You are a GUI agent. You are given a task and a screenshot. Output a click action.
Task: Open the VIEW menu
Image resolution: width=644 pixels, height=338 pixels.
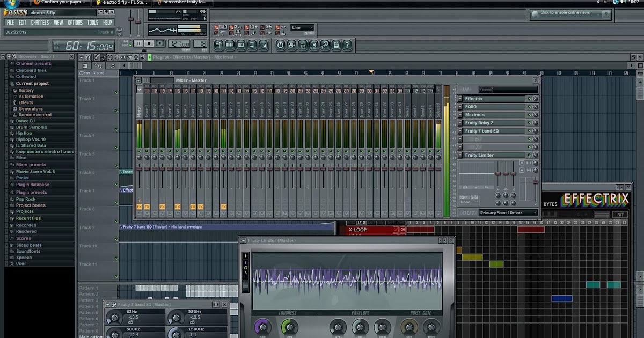coord(58,23)
